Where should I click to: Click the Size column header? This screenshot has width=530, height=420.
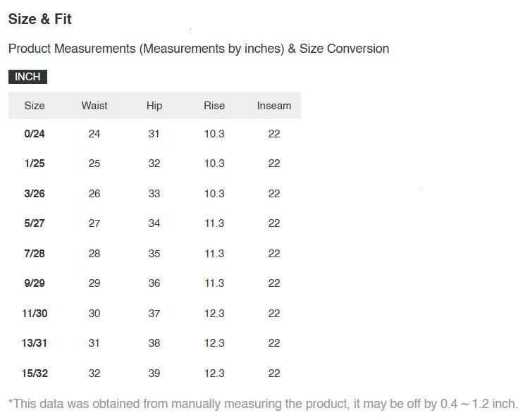35,106
